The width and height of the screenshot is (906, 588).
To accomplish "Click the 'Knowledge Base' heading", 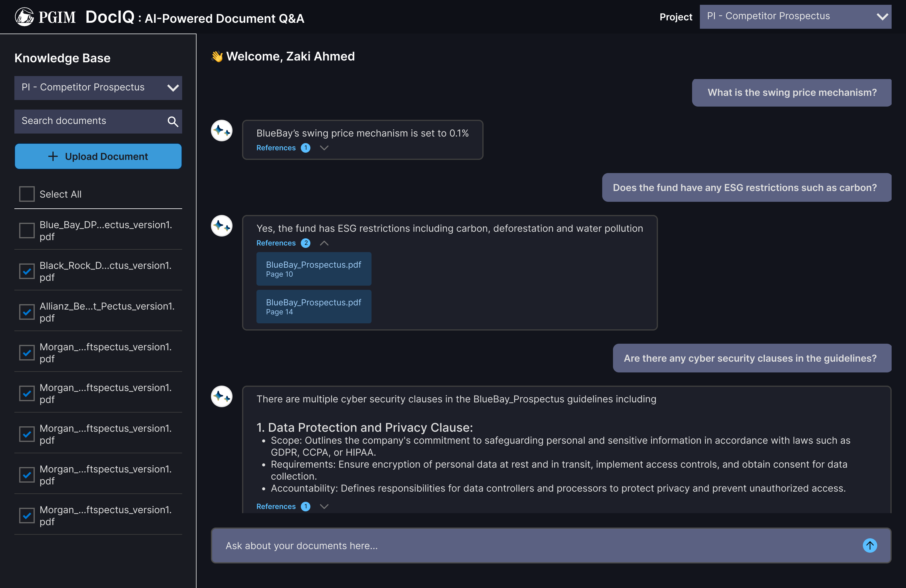I will tap(62, 58).
